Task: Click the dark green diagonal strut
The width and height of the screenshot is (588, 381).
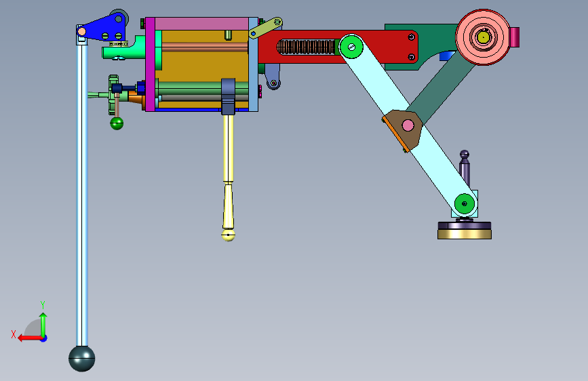Action: pyautogui.click(x=442, y=88)
